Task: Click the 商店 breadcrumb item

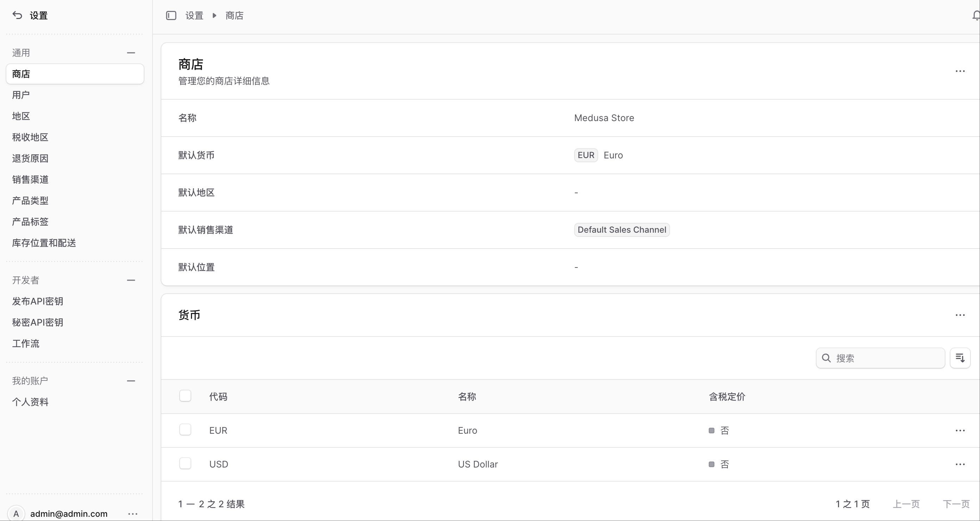Action: [x=234, y=15]
